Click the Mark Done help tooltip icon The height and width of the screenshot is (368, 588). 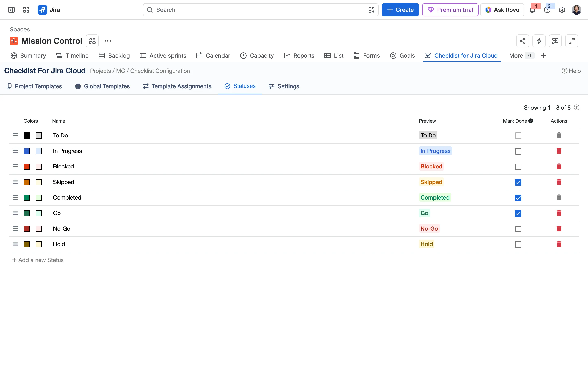531,121
